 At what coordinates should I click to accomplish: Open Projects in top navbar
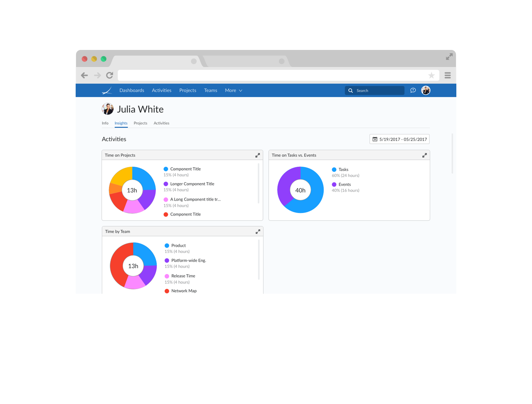(x=188, y=90)
